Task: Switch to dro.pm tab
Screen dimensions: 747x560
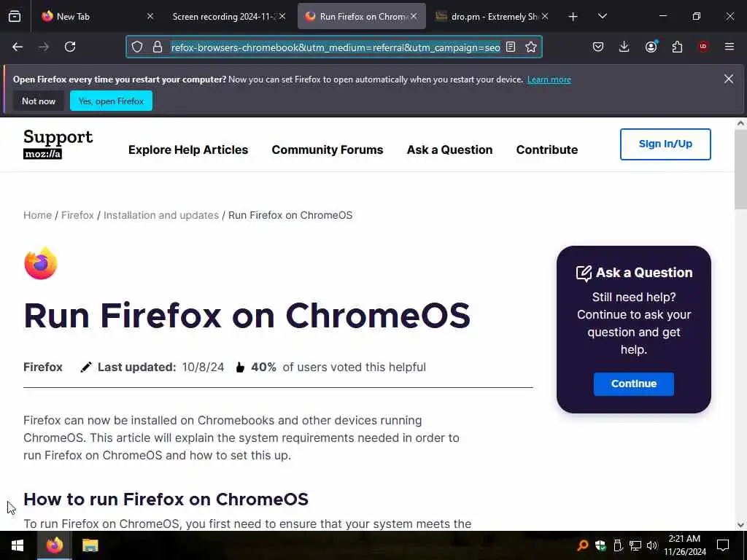Action: [492, 16]
